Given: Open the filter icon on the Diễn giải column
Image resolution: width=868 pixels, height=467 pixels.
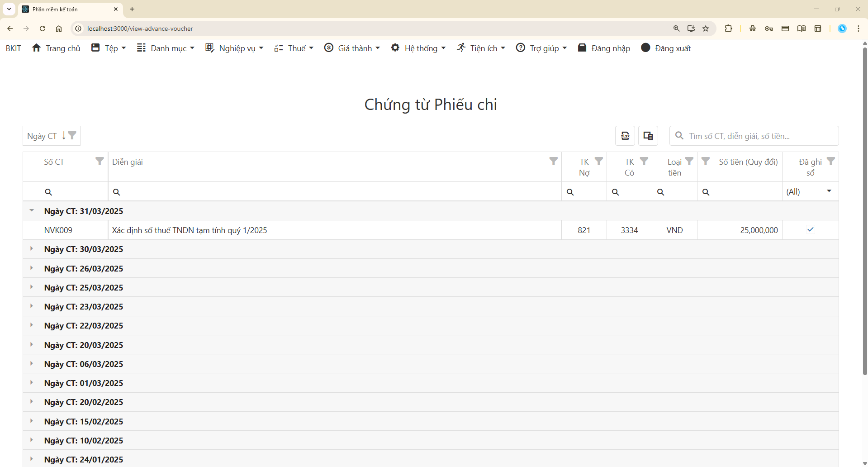Looking at the screenshot, I should point(554,161).
